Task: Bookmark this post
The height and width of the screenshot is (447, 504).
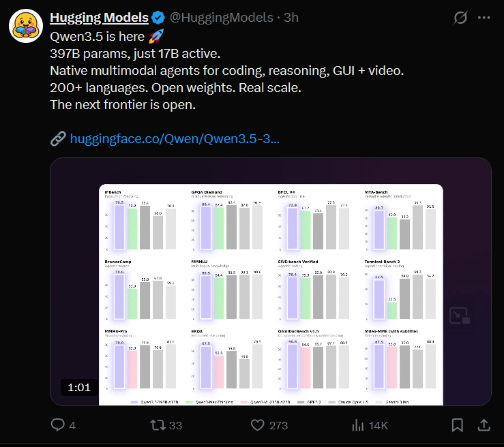Action: (458, 425)
